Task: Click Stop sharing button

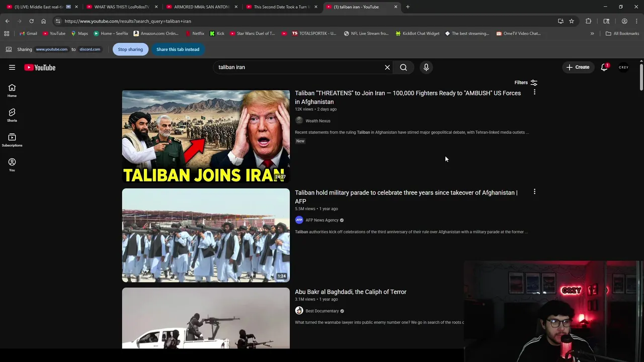Action: point(130,49)
